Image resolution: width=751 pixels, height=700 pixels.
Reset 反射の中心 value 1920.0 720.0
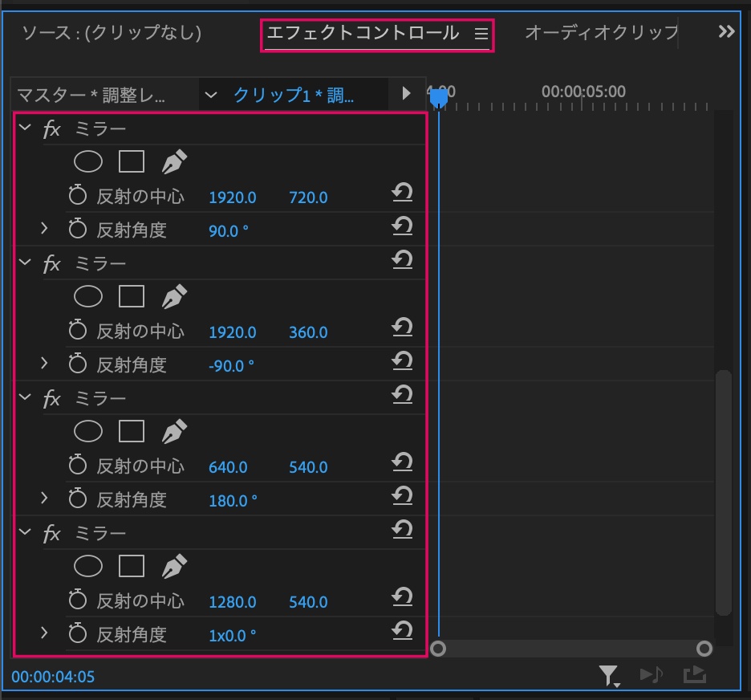(x=402, y=193)
